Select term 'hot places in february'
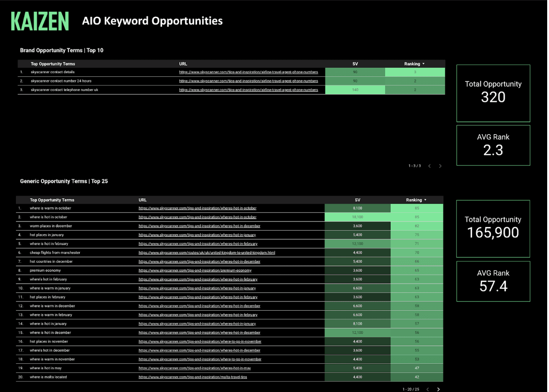 48,297
